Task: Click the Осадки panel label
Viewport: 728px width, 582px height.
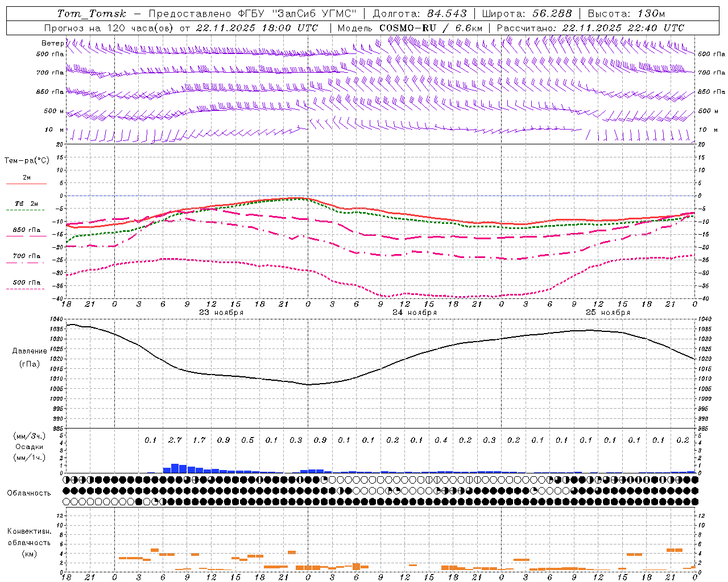Action: pyautogui.click(x=29, y=447)
